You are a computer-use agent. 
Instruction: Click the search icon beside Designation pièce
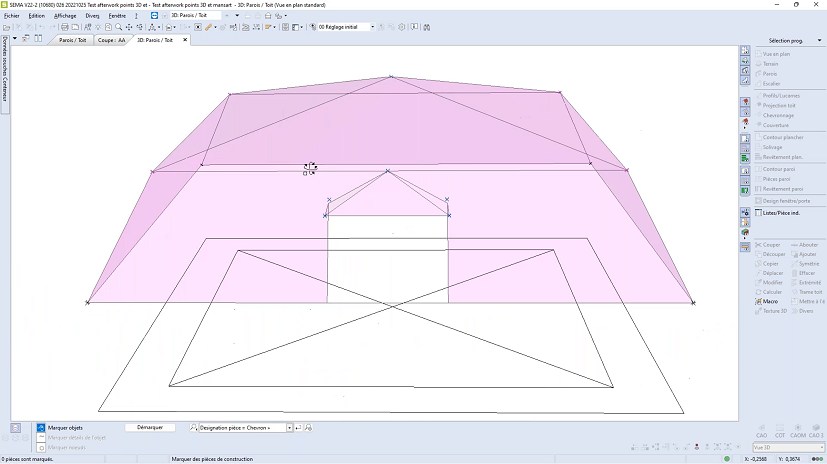coord(193,427)
